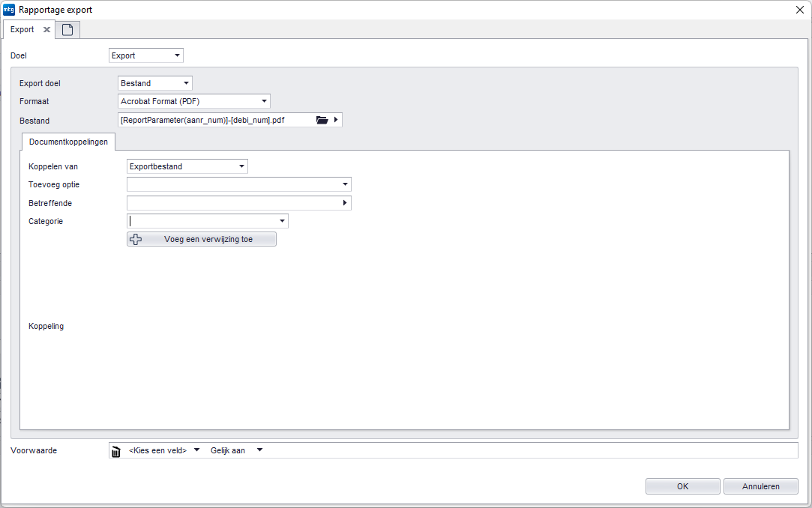Click the Betreffende field arrow

345,203
